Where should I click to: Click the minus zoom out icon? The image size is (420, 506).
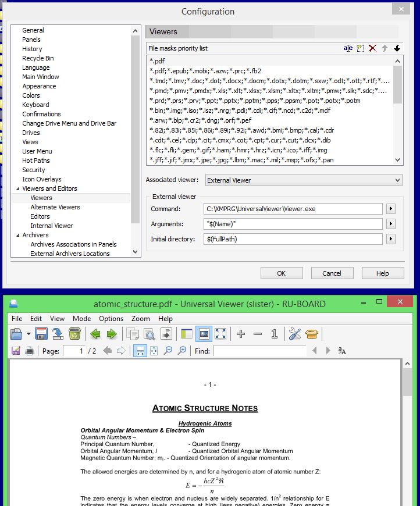[258, 334]
